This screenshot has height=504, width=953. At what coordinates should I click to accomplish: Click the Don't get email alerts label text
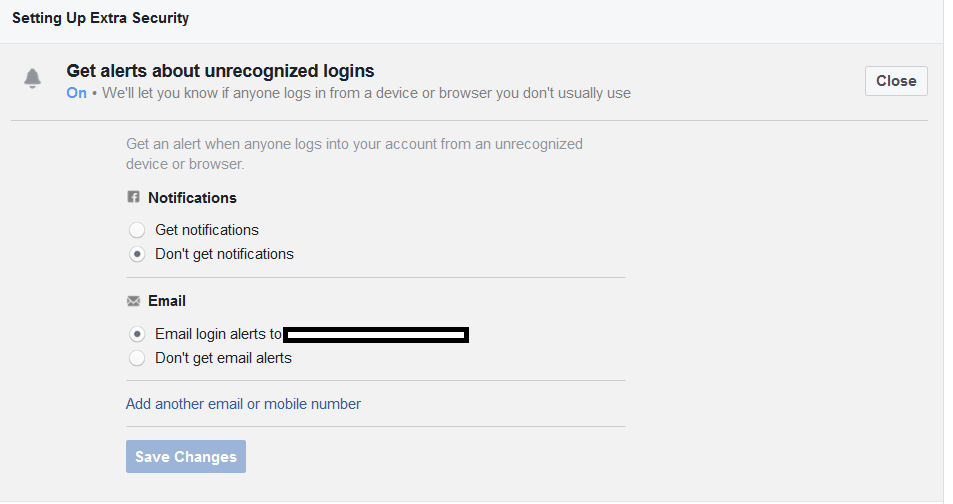pyautogui.click(x=223, y=358)
